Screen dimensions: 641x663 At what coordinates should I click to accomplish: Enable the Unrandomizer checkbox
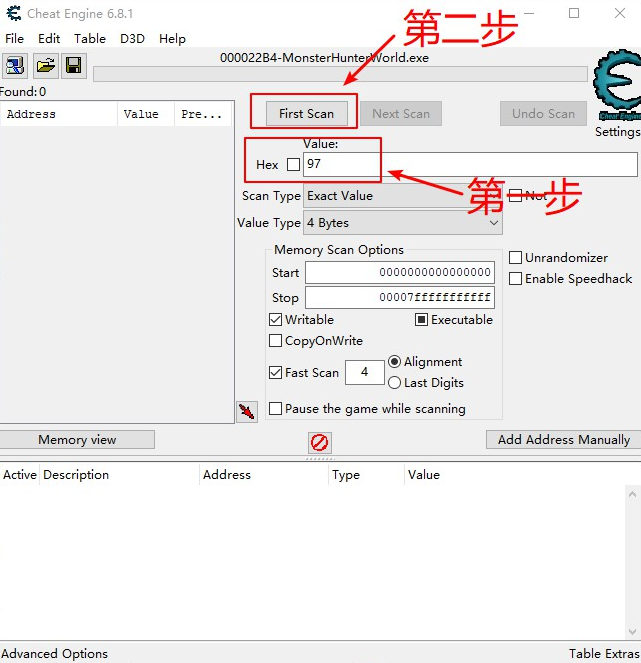click(516, 258)
